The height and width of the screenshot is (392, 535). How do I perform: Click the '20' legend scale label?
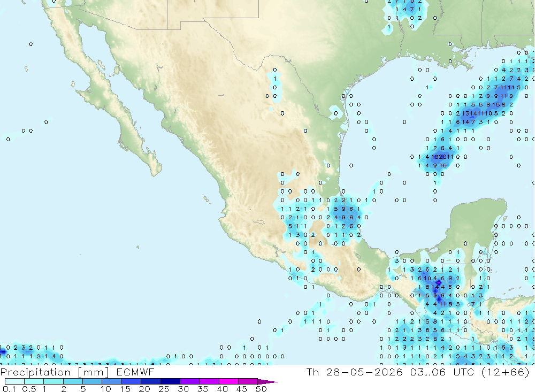[144, 389]
